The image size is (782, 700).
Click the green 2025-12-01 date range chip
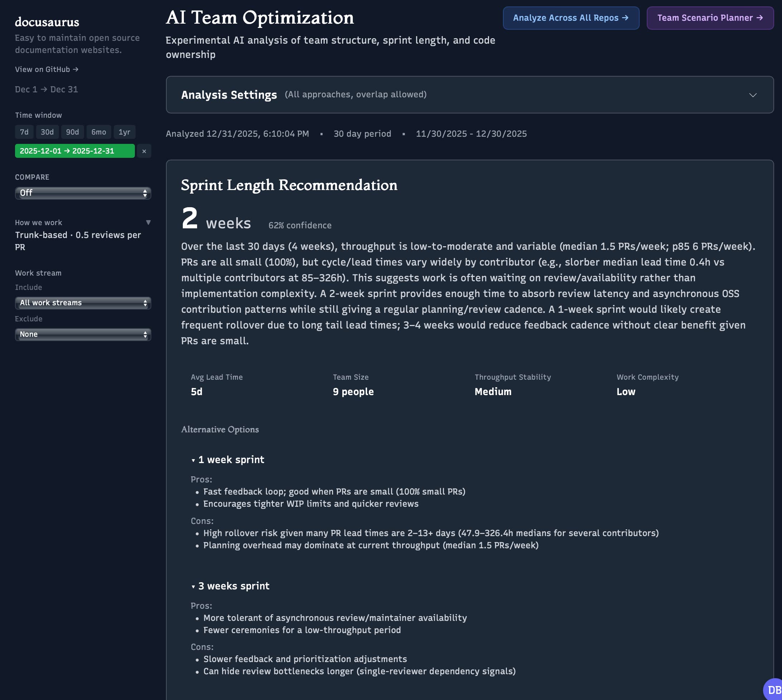tap(74, 151)
